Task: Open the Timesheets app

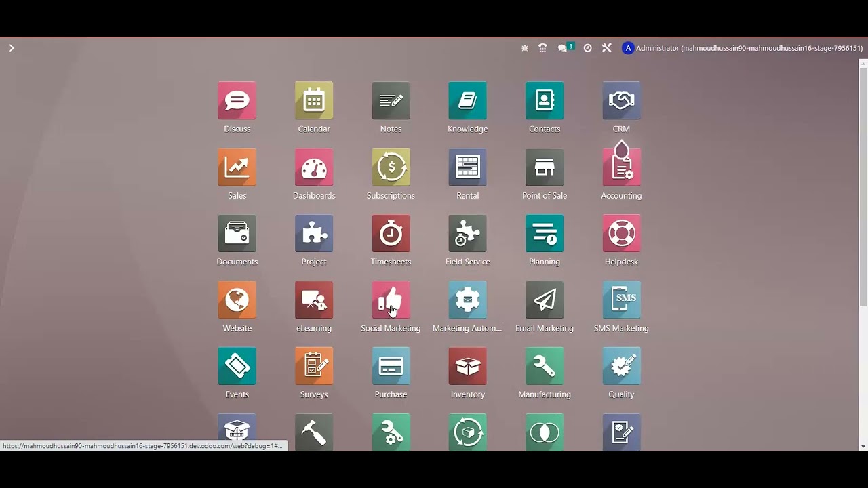Action: click(391, 233)
